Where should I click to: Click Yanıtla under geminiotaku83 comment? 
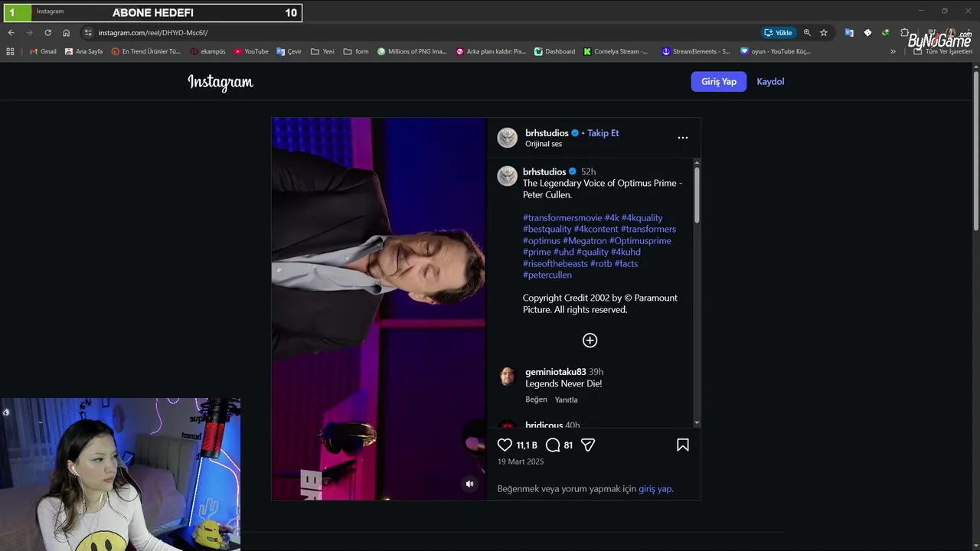click(x=566, y=399)
